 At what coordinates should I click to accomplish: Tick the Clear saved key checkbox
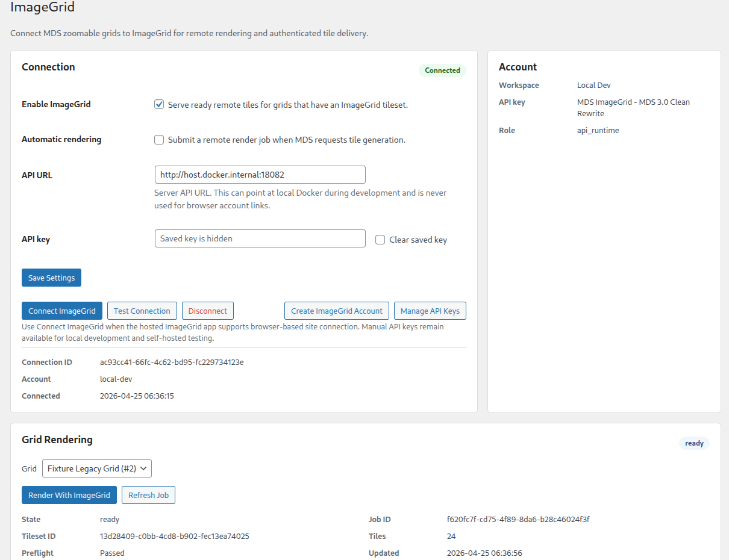pos(380,240)
